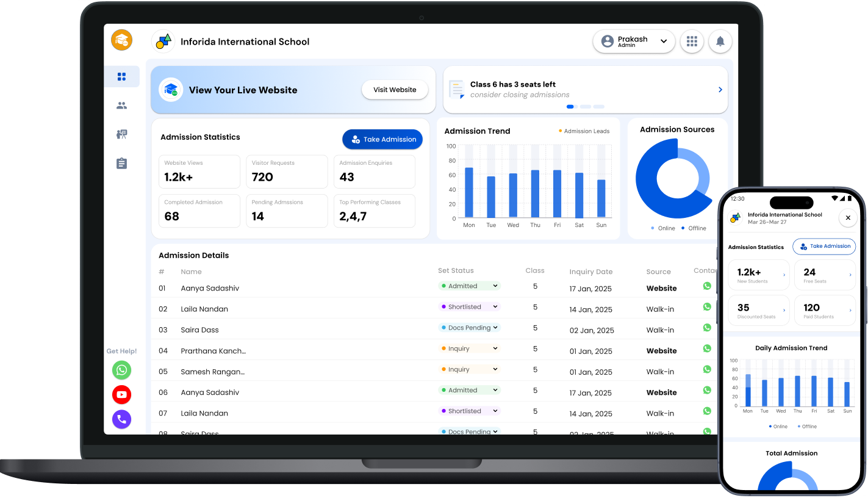This screenshot has height=498, width=868.
Task: Click the Visit Website button
Action: [x=395, y=89]
